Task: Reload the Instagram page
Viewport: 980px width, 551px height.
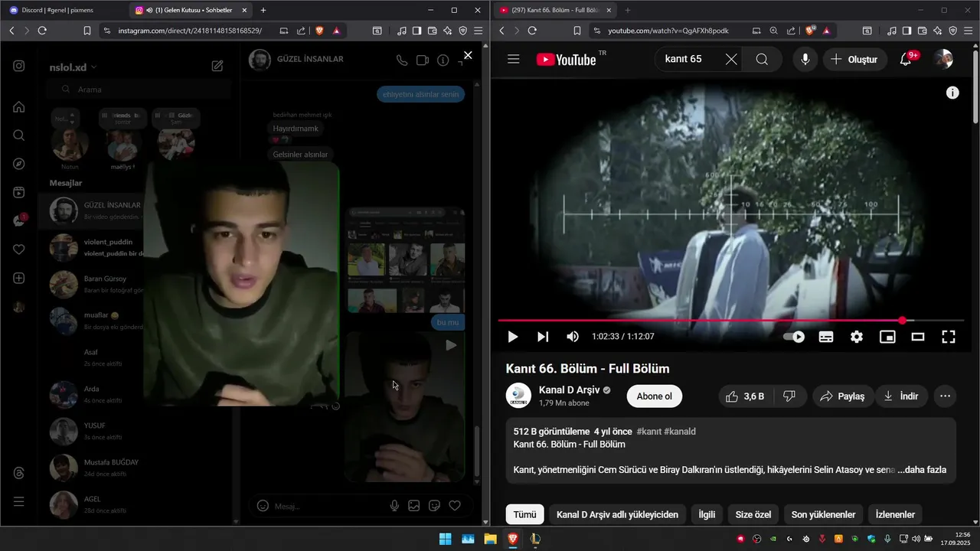Action: (43, 31)
